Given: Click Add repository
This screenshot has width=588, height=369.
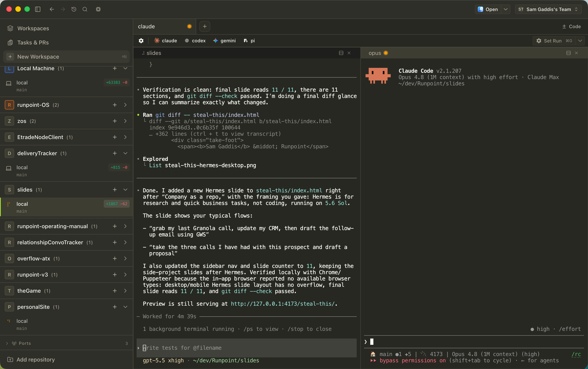Looking at the screenshot, I should (x=31, y=360).
